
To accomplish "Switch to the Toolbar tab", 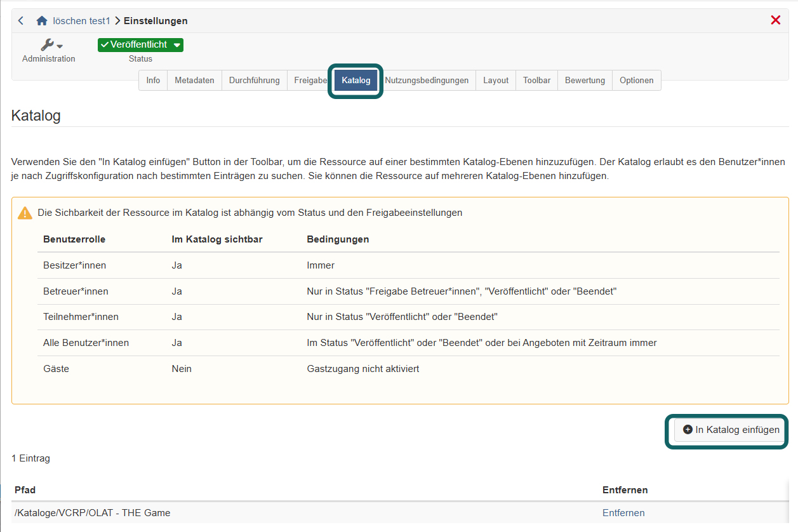I will 536,81.
